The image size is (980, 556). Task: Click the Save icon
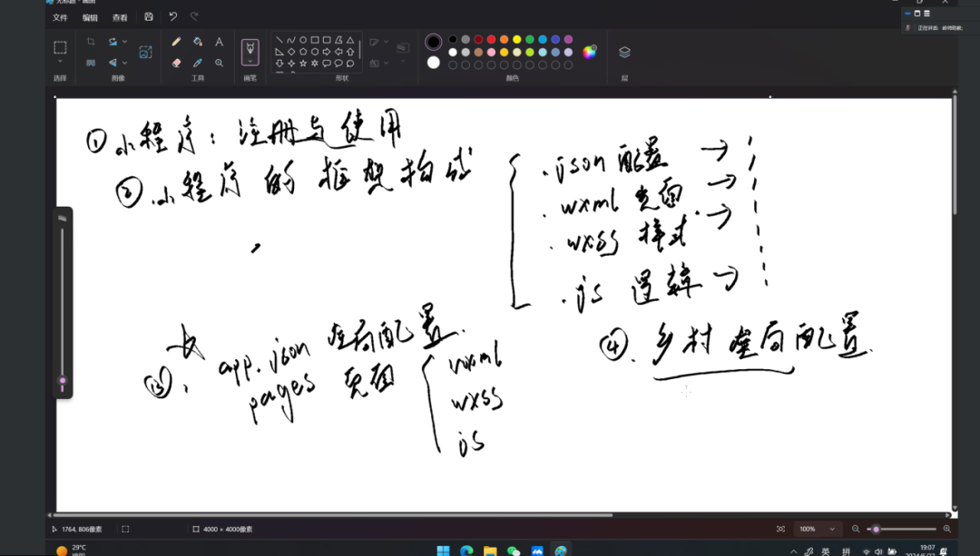tap(149, 17)
